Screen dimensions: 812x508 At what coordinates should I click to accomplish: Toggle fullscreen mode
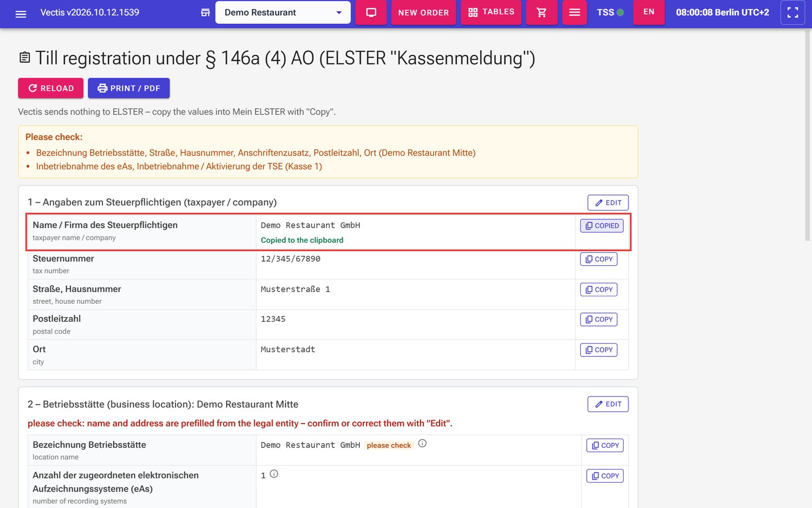793,12
